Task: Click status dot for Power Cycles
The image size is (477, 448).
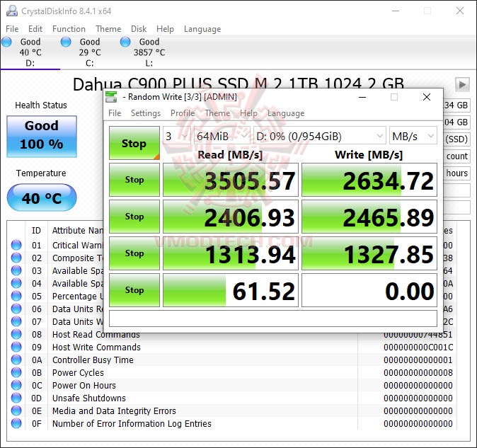Action: (16, 372)
